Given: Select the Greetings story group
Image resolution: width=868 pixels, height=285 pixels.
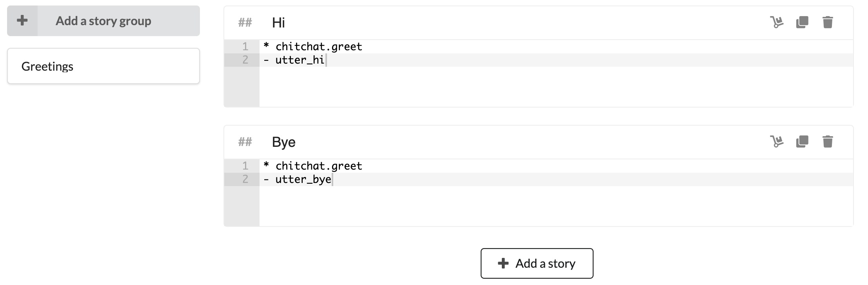Looking at the screenshot, I should pyautogui.click(x=104, y=66).
